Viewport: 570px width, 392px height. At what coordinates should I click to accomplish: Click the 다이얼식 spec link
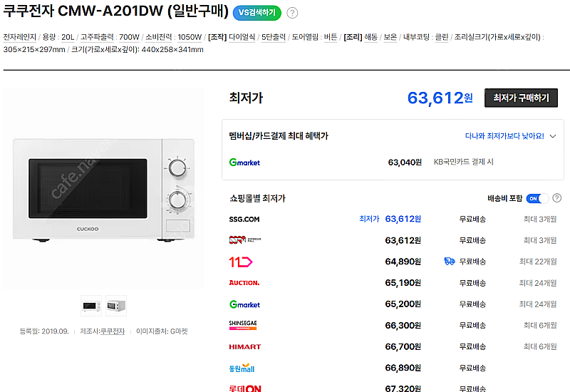pyautogui.click(x=244, y=37)
